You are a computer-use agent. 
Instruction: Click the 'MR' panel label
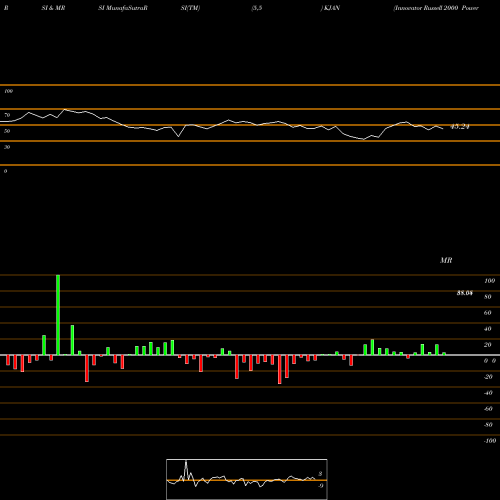click(x=446, y=260)
